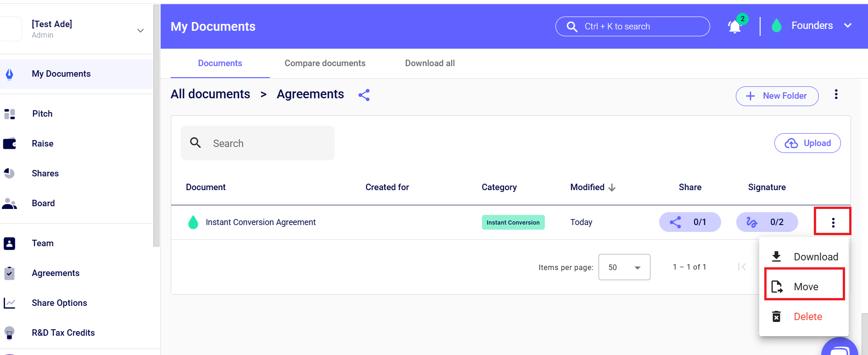Viewport: 868px width, 355px height.
Task: Click the share 0/1 badge
Action: click(689, 222)
